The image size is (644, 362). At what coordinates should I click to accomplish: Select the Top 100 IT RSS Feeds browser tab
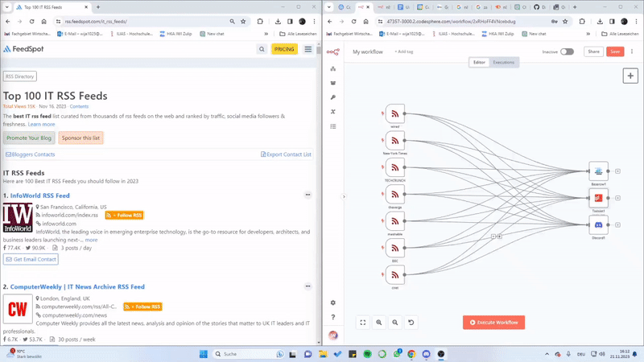point(51,7)
